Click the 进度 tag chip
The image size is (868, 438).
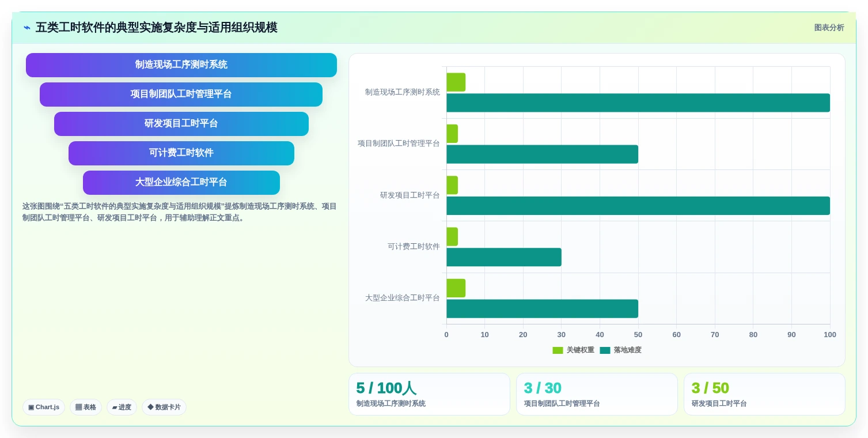pos(122,407)
